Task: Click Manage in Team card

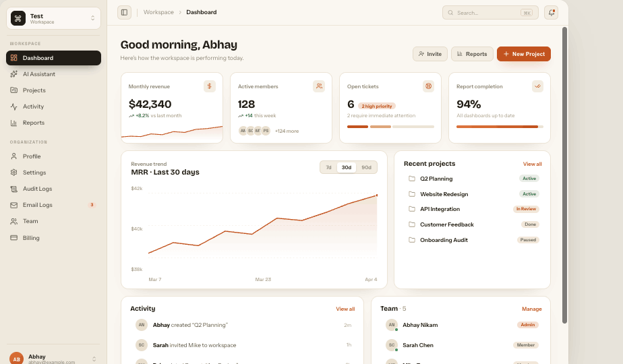Action: coord(531,309)
